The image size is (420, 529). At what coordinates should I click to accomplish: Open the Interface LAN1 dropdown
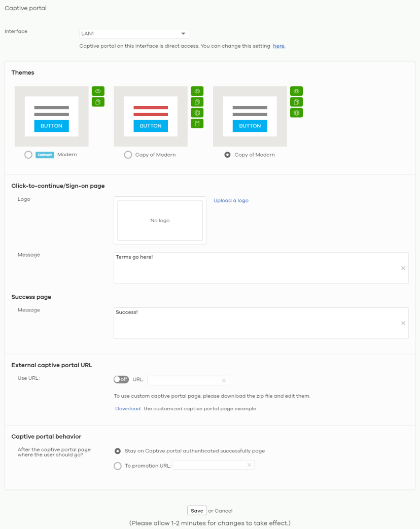(x=134, y=33)
